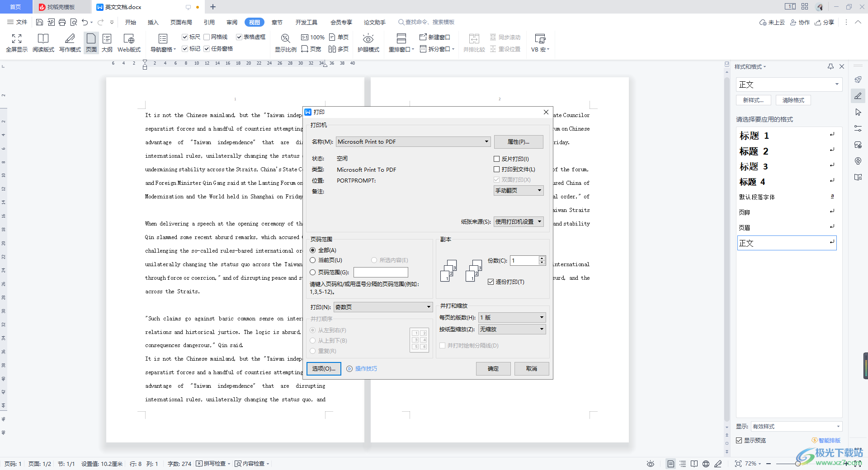Open the Developer Tools (开发工具) tab
Viewport: 868px width, 470px height.
pyautogui.click(x=307, y=22)
